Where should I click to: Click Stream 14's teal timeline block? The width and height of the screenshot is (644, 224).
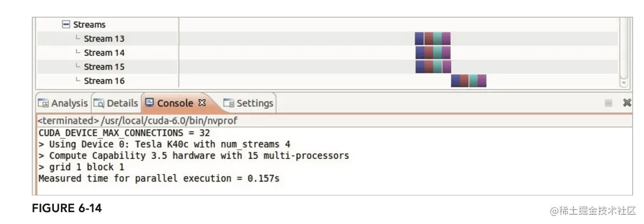click(438, 53)
